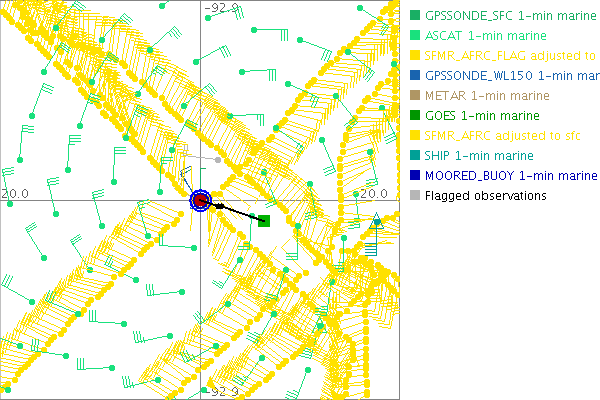Click the right 20.0 latitude label
Screen dimensions: 600x400
(x=372, y=193)
